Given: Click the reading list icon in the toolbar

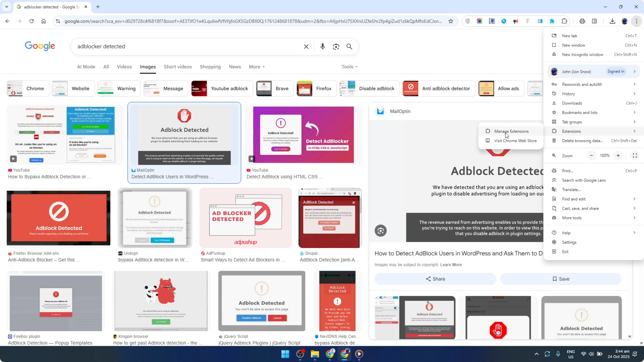Looking at the screenshot, I should [x=594, y=21].
